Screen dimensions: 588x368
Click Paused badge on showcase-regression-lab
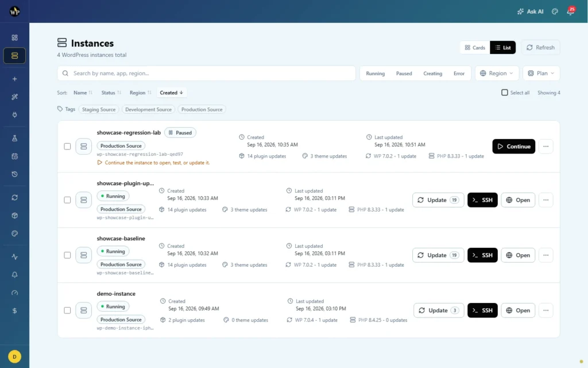point(180,133)
